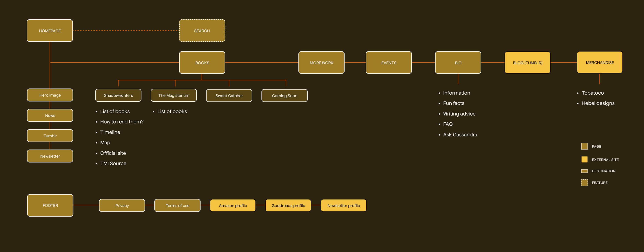Select the dashed FEATURE legend swatch
This screenshot has width=644, height=252.
tap(584, 183)
